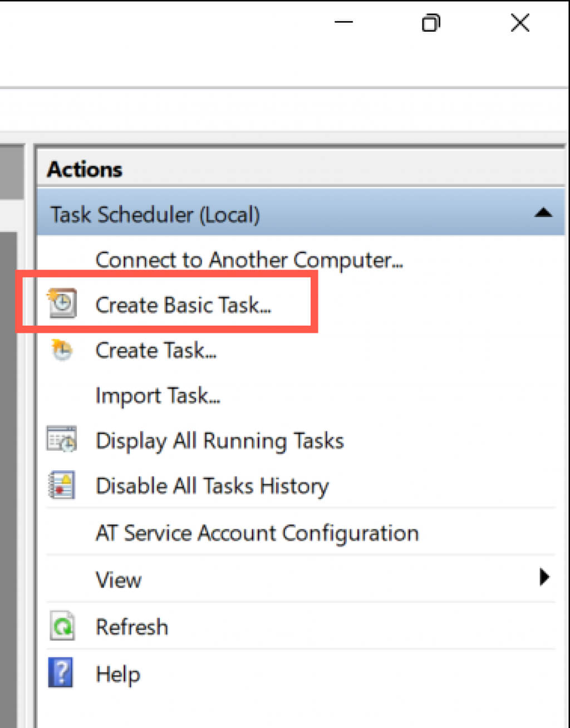Click the Disable All Tasks History icon
570x728 pixels.
pyautogui.click(x=62, y=485)
